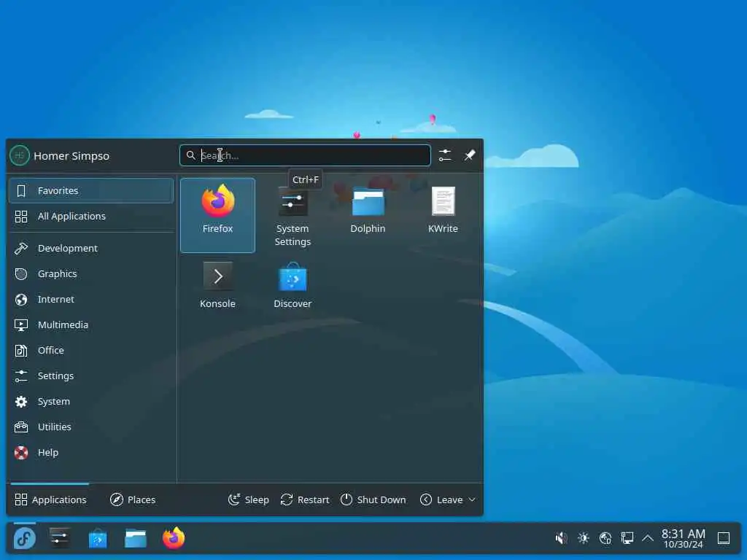Screen dimensions: 747x560
Task: Expand the Leave options chevron
Action: [472, 499]
